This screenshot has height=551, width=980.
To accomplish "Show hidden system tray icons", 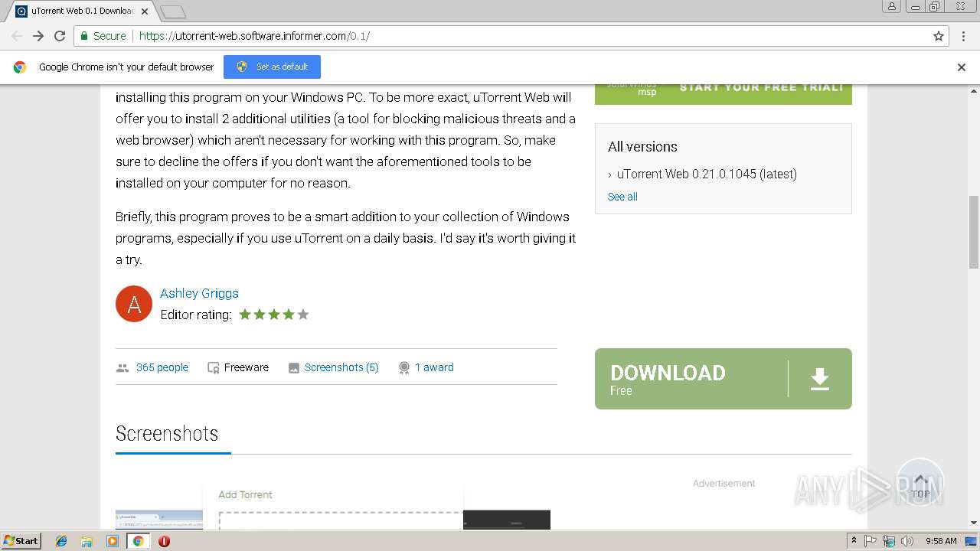I will (854, 541).
